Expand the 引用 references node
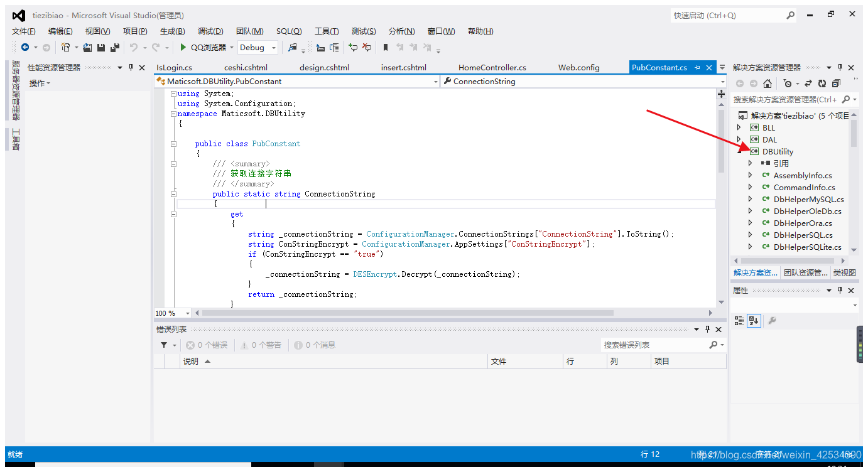This screenshot has width=868, height=467. [751, 163]
